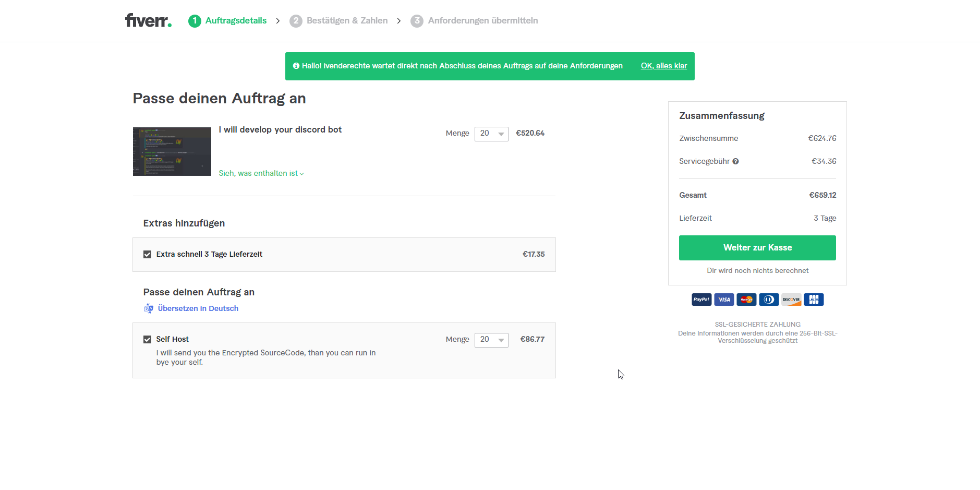Screen dimensions: 980x490
Task: Click the discord bot gig thumbnail
Action: 172,151
